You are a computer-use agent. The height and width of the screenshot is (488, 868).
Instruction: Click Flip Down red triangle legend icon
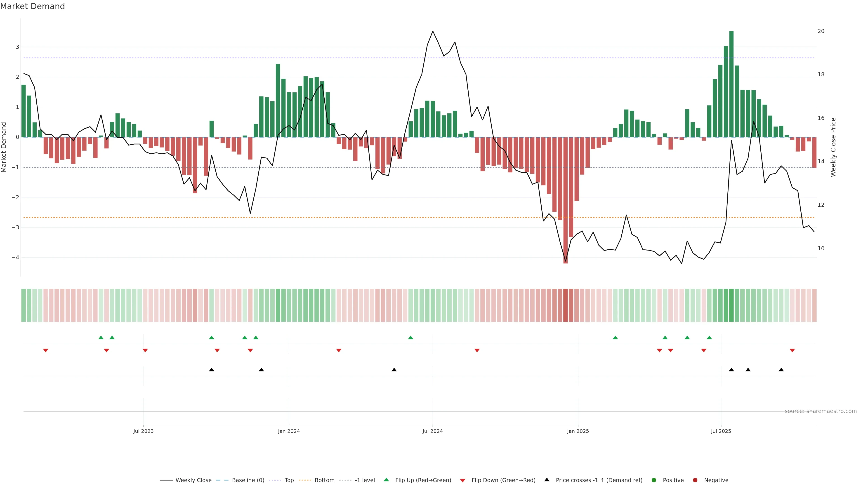pyautogui.click(x=463, y=480)
